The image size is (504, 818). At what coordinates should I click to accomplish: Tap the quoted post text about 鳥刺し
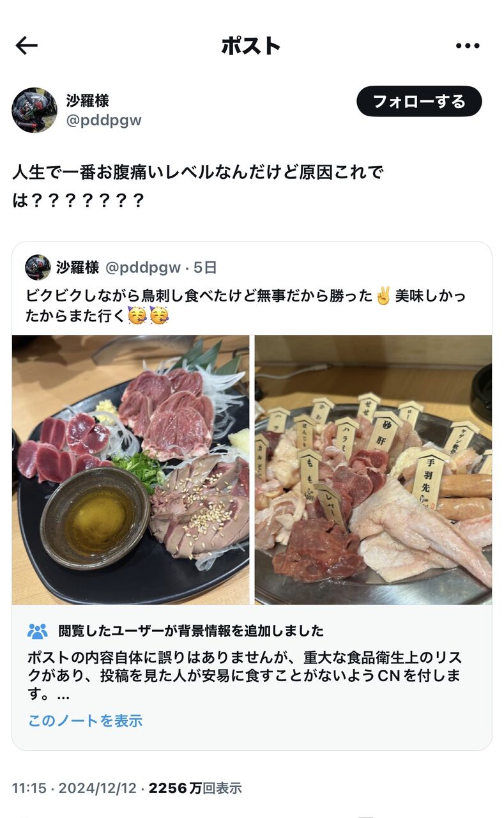[x=246, y=306]
